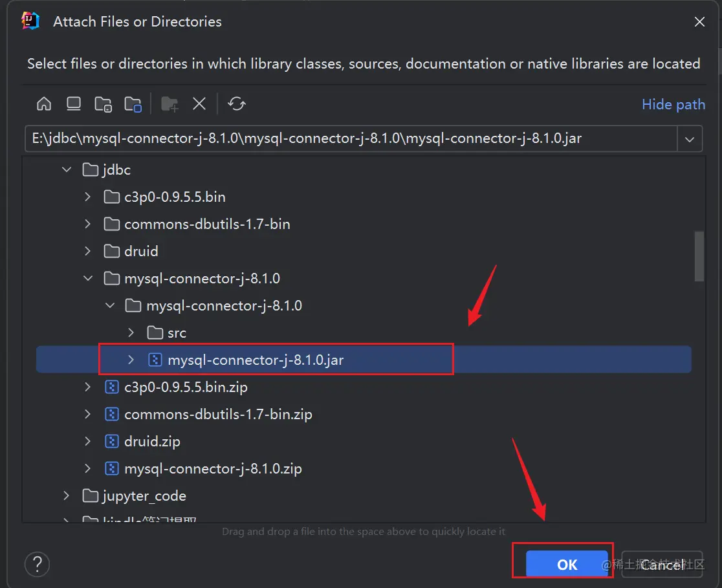This screenshot has width=722, height=588.
Task: Click the IntelliJ IDEA logo in title bar
Action: (30, 21)
